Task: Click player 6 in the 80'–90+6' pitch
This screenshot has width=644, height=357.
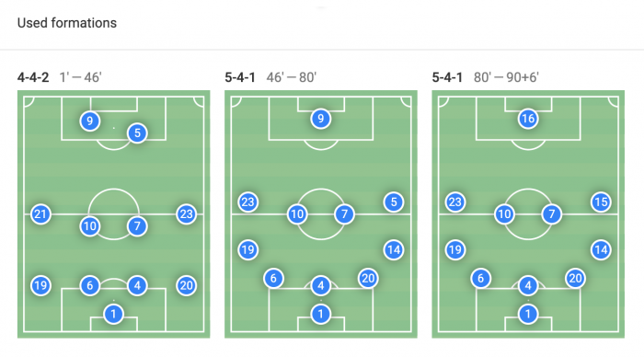Action: 480,278
